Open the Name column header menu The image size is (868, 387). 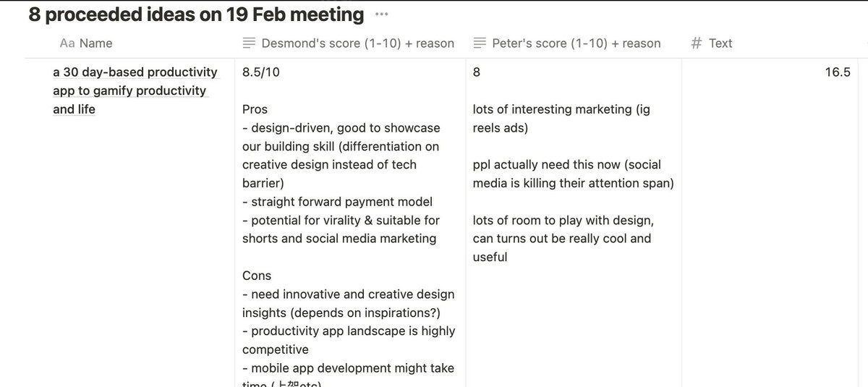pos(95,43)
